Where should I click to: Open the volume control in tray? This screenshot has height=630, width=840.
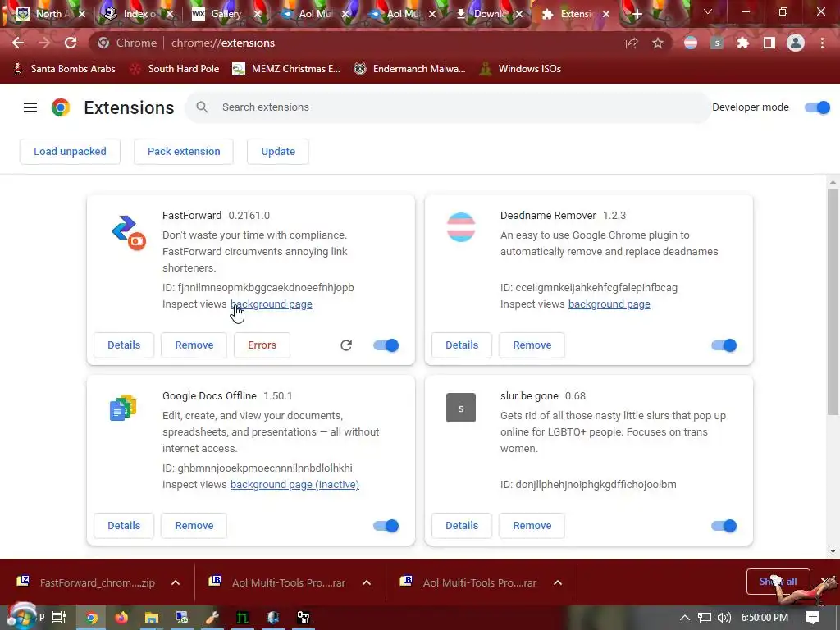[724, 618]
